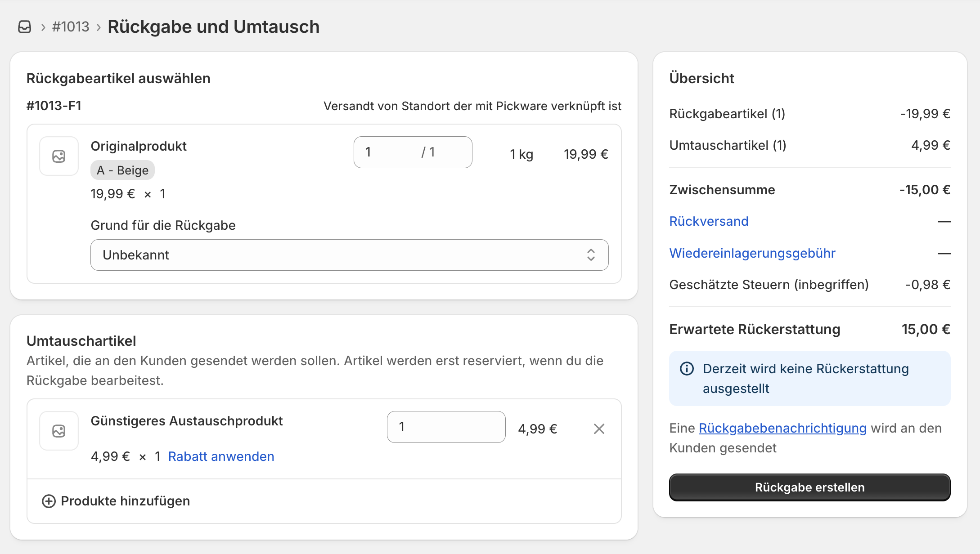Viewport: 980px width, 554px height.
Task: Go back to order #1013 breadcrumb
Action: 71,27
